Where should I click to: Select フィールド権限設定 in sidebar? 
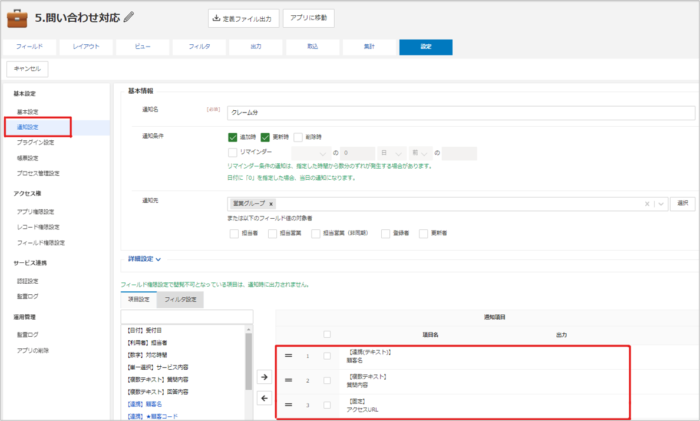tap(41, 243)
